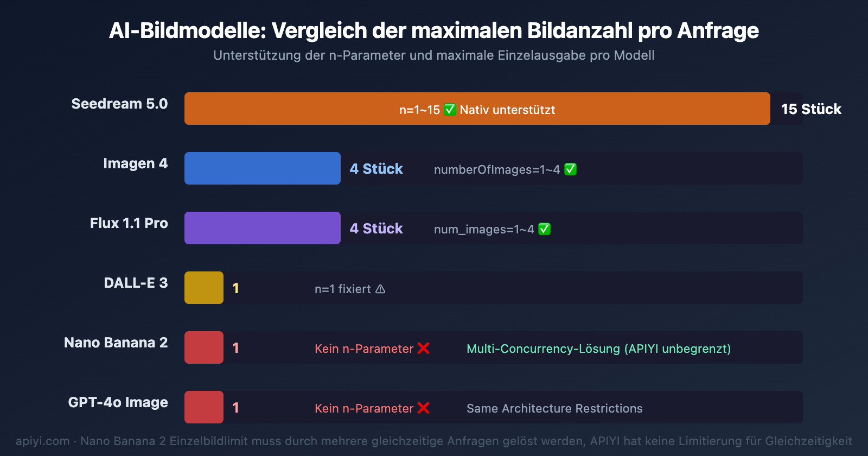Click the green checkmark in the Seedream bar
This screenshot has width=868, height=456.
point(450,110)
